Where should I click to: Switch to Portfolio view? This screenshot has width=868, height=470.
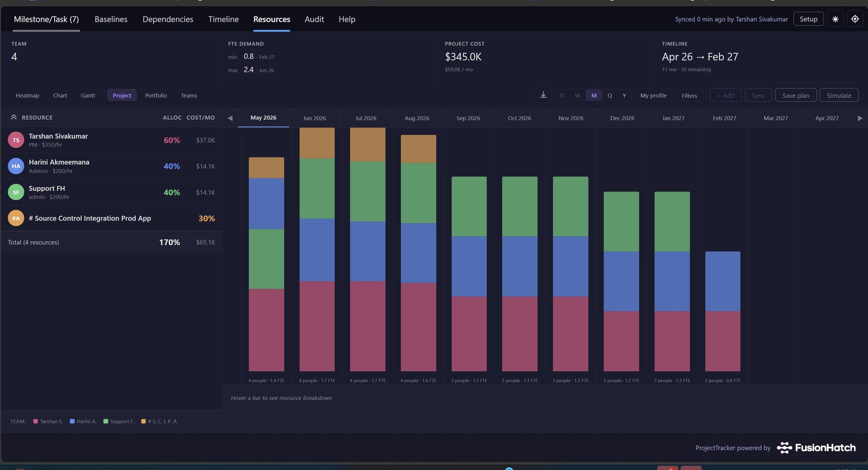(x=156, y=95)
